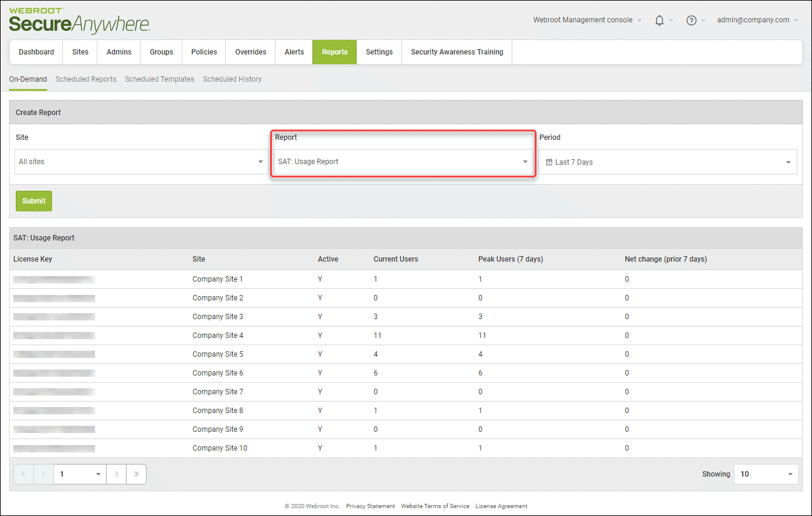Select the Company Site 1 row
This screenshot has height=516, width=812.
(406, 279)
